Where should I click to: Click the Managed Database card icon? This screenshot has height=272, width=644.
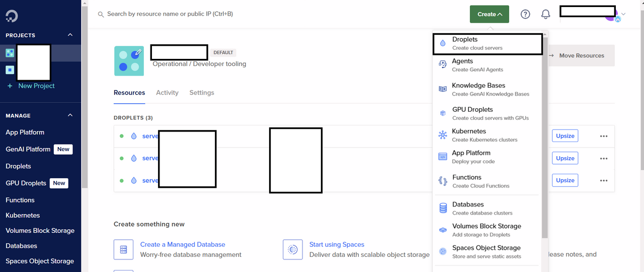123,249
